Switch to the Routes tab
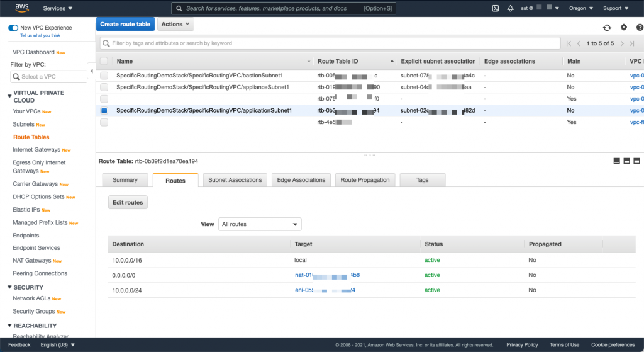Image resolution: width=644 pixels, height=352 pixels. coord(175,181)
